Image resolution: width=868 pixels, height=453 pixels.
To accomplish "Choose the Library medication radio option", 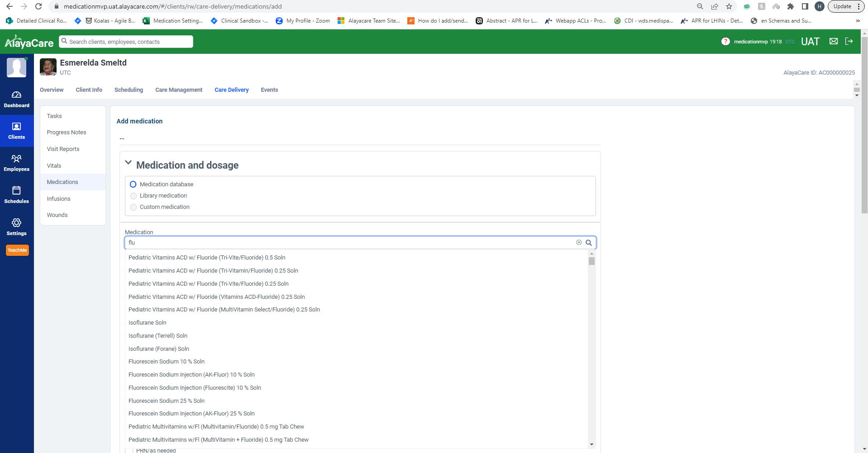I will 133,196.
